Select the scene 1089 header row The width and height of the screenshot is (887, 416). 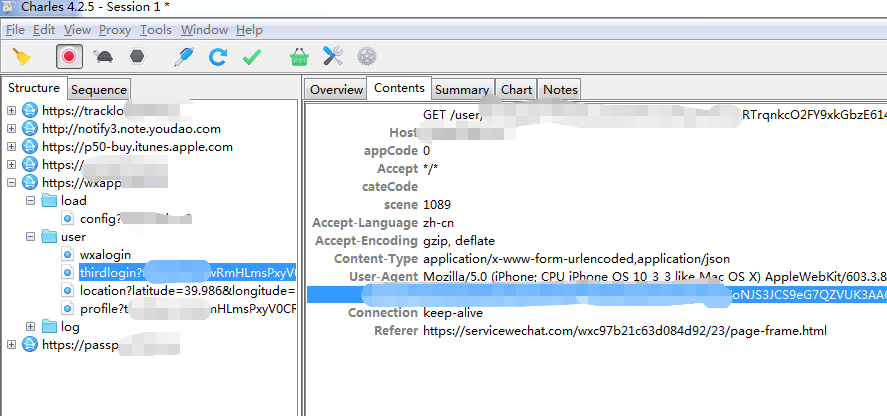(x=597, y=204)
